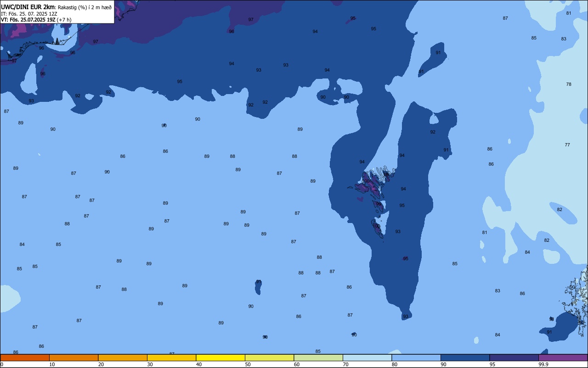Pick the pale green 60–70 legend swatch
The image size is (588, 368).
click(318, 357)
